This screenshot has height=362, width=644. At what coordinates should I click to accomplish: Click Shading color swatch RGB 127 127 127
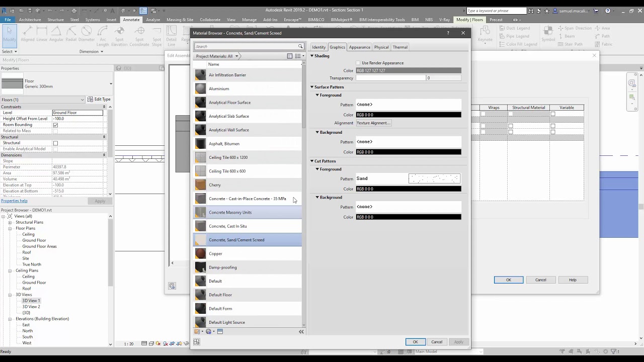409,70
